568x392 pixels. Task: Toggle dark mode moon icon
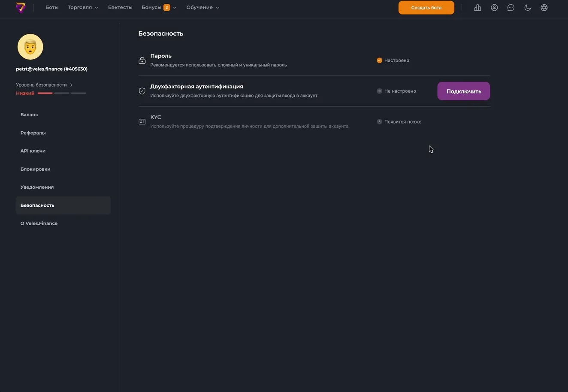527,8
